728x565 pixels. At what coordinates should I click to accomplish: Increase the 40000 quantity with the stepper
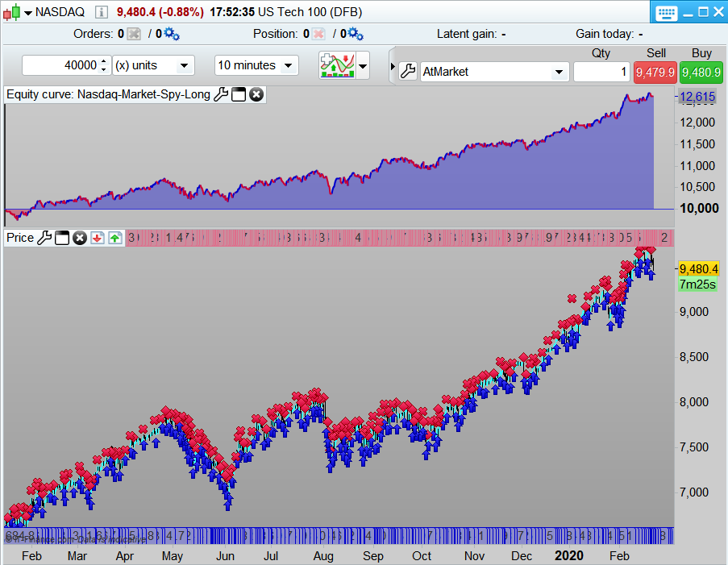pos(104,62)
